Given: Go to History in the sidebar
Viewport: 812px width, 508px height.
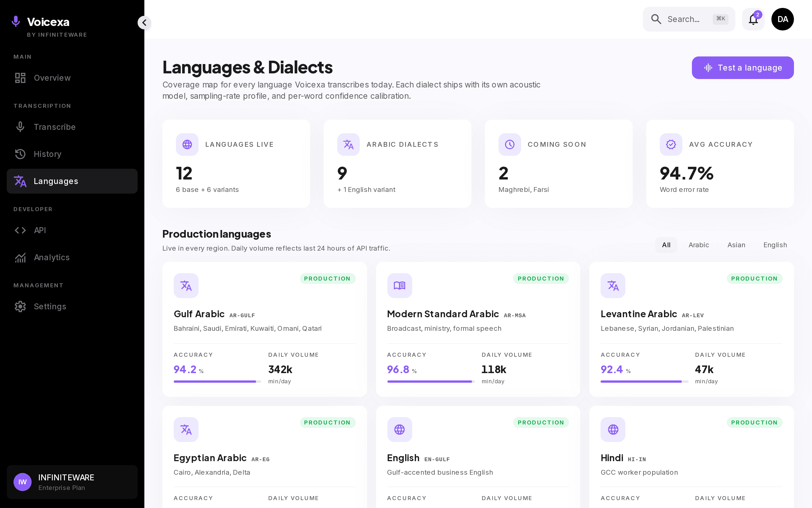Looking at the screenshot, I should pyautogui.click(x=72, y=154).
